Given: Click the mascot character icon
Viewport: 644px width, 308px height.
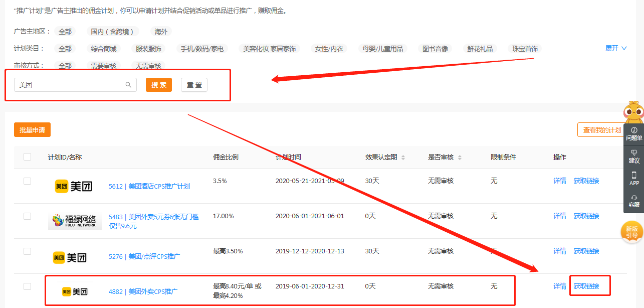Looking at the screenshot, I should click(x=633, y=111).
